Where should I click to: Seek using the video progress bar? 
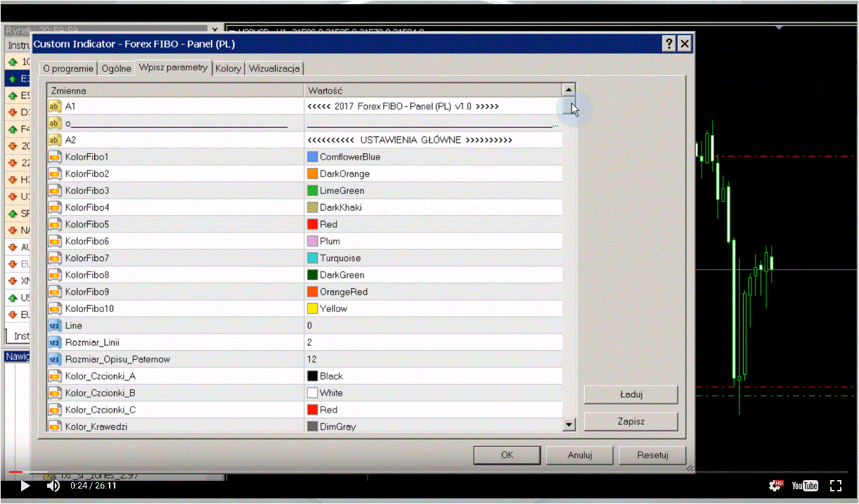(x=429, y=472)
